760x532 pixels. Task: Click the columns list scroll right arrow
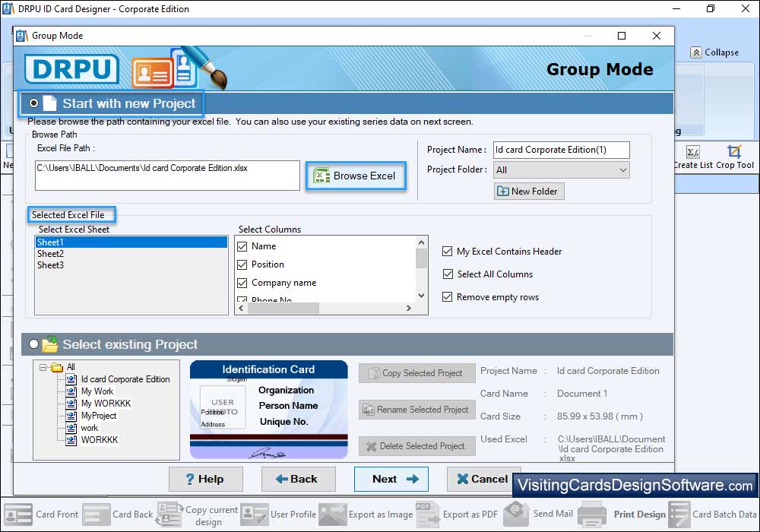pos(409,308)
